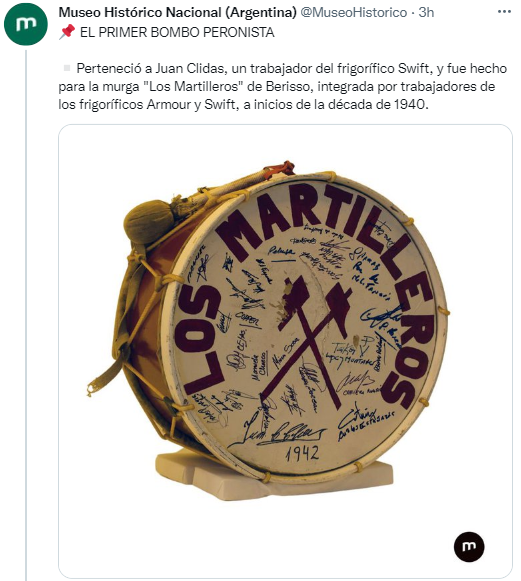521x581 pixels.
Task: Click the vertical thread line below the avatar
Action: 26,315
